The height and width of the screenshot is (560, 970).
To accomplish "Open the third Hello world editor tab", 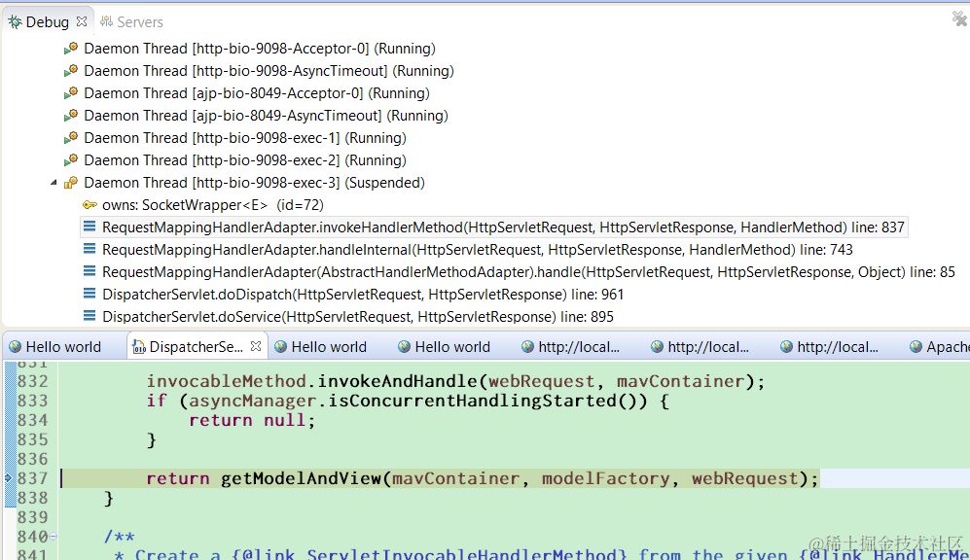I will pyautogui.click(x=445, y=347).
